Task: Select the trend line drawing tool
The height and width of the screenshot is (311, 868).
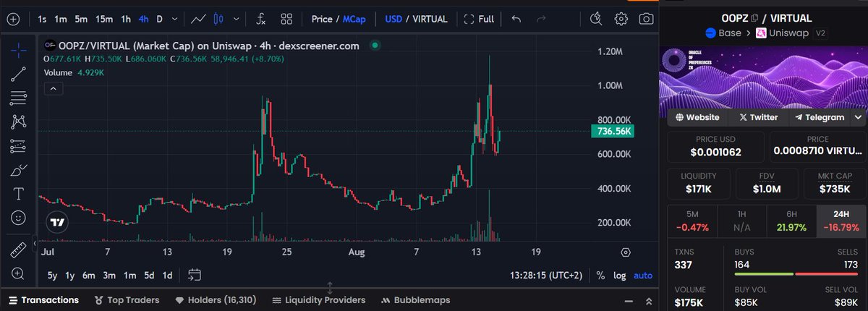Action: 19,73
